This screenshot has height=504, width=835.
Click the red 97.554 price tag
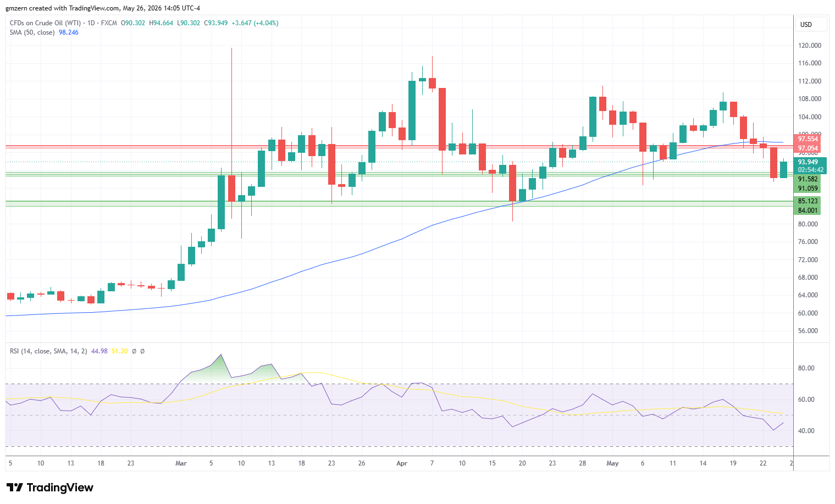808,139
